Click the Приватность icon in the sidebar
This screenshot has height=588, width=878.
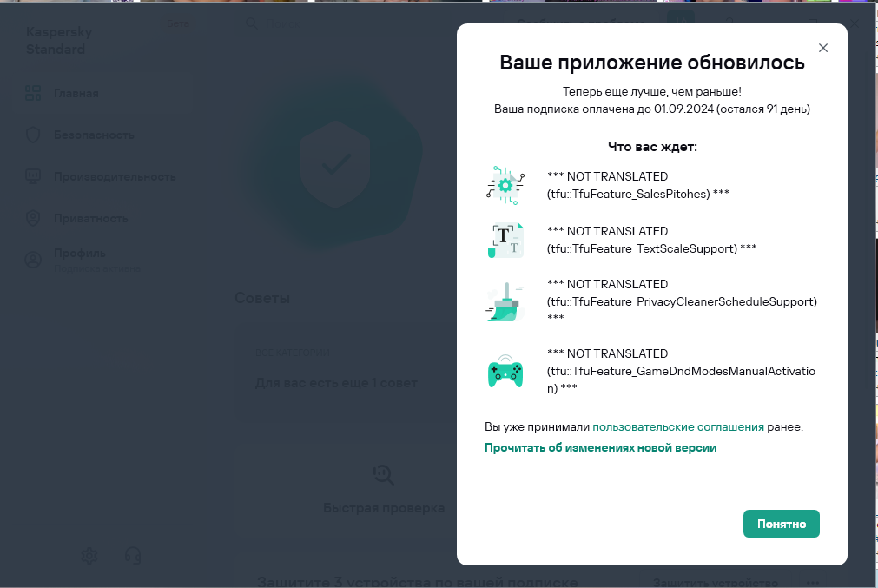[x=33, y=218]
